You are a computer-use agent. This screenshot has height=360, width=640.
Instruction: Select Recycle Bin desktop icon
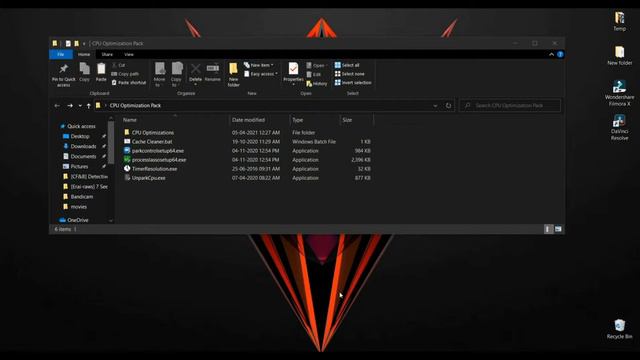619,329
